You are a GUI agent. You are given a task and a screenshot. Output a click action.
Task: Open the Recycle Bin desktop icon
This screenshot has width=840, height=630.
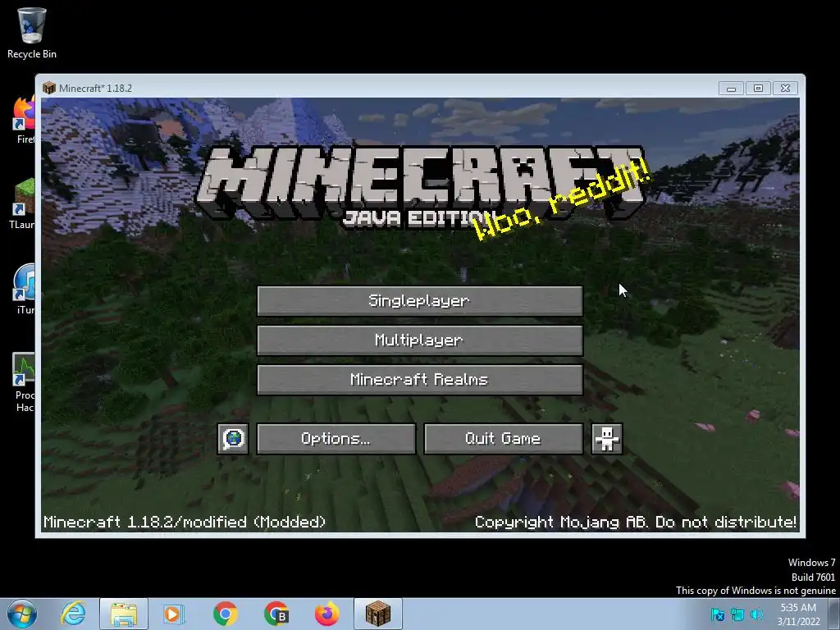click(32, 33)
